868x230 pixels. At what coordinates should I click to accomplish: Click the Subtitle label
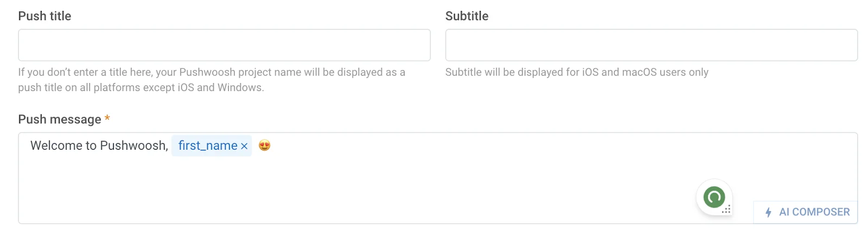tap(467, 16)
